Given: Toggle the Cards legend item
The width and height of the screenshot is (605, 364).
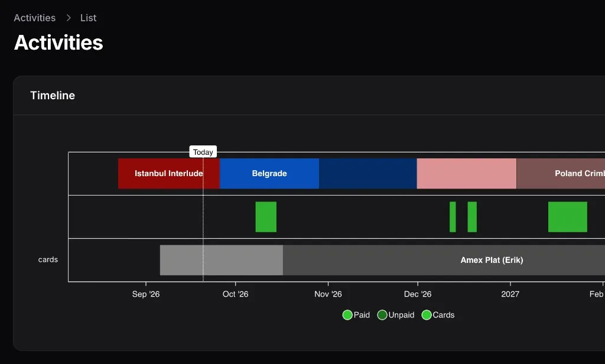Looking at the screenshot, I should (x=438, y=315).
